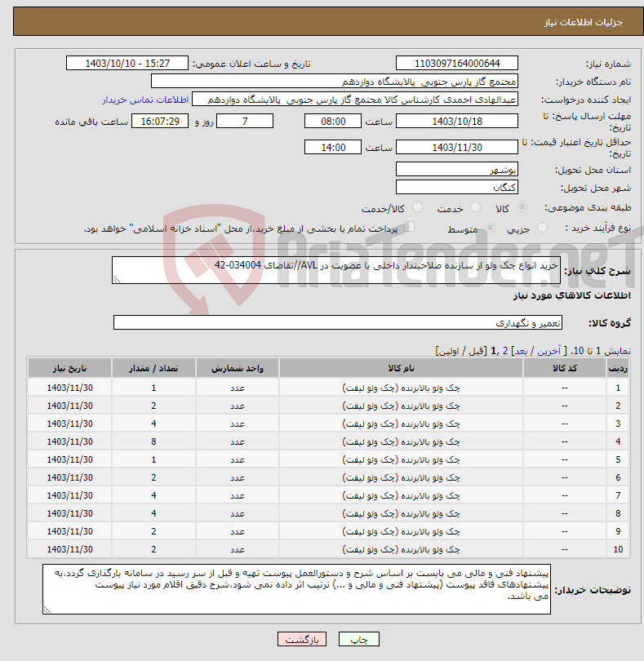Click item name in row 10
The width and height of the screenshot is (644, 661).
[401, 549]
